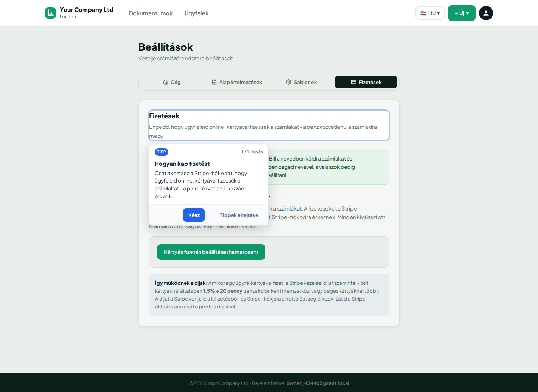Click the house icon on the Cég tab

tap(166, 82)
